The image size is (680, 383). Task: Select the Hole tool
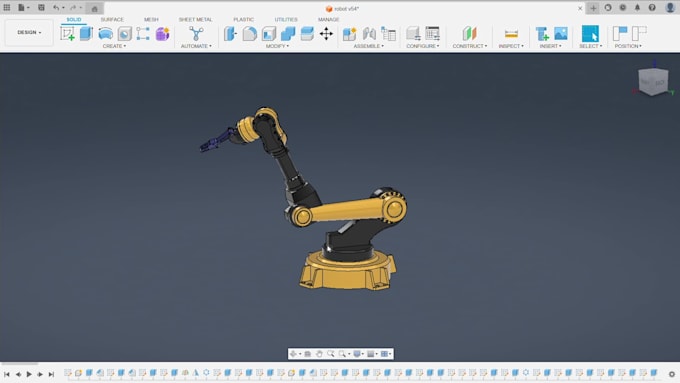(x=124, y=34)
